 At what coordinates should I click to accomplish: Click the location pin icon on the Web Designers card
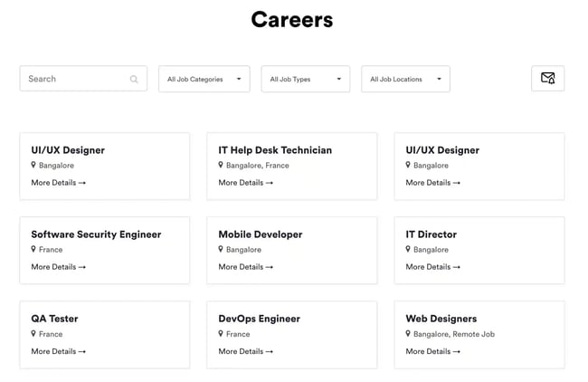(408, 333)
